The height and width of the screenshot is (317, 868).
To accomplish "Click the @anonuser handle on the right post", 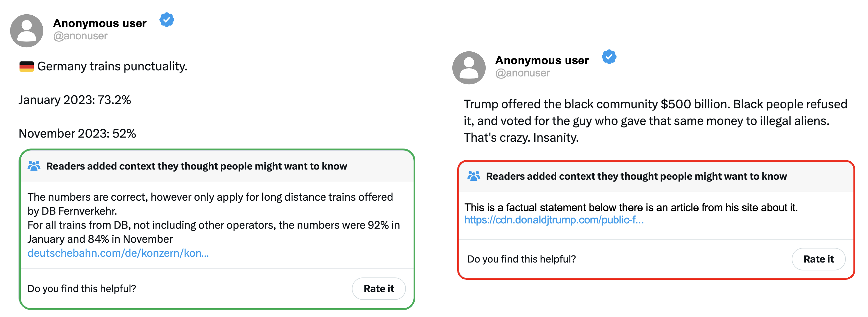I will [x=522, y=73].
